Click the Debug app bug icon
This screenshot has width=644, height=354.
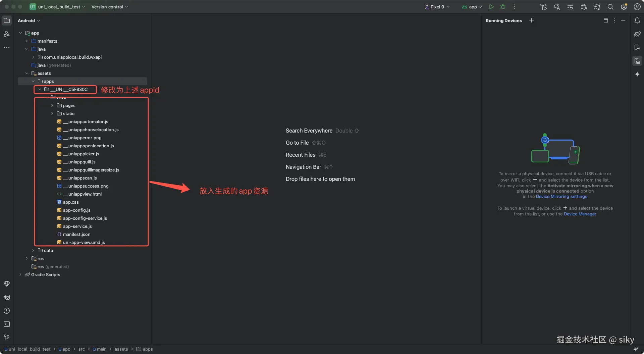pyautogui.click(x=503, y=7)
